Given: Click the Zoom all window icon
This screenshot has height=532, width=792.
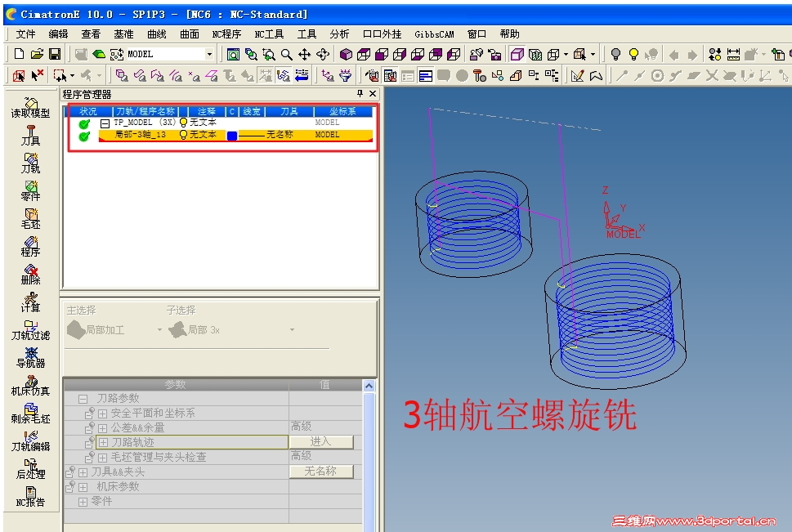Looking at the screenshot, I should tap(233, 54).
